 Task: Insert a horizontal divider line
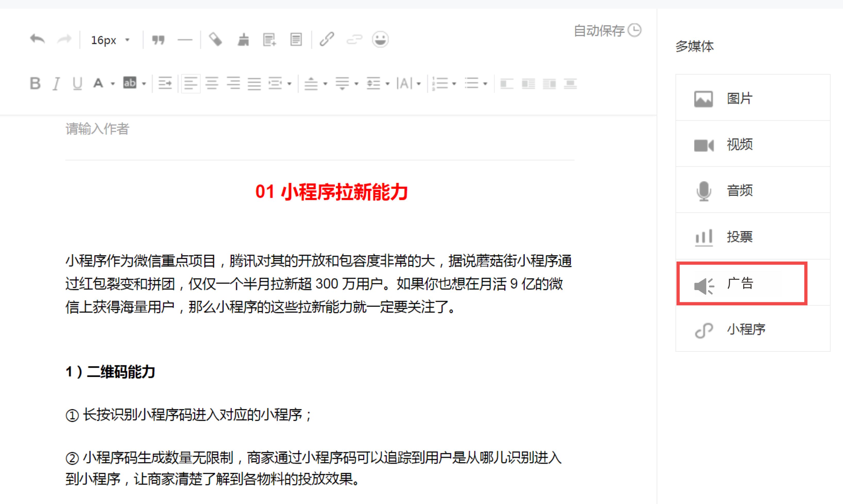pos(185,40)
